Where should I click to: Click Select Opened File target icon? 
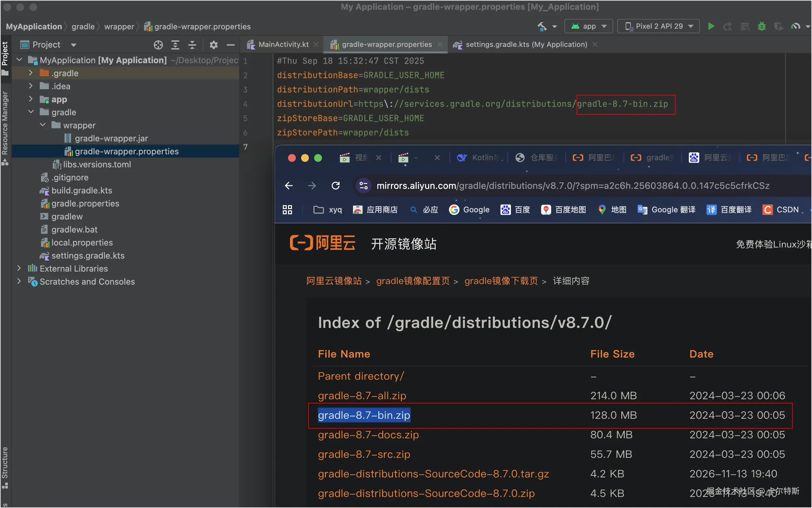point(158,45)
